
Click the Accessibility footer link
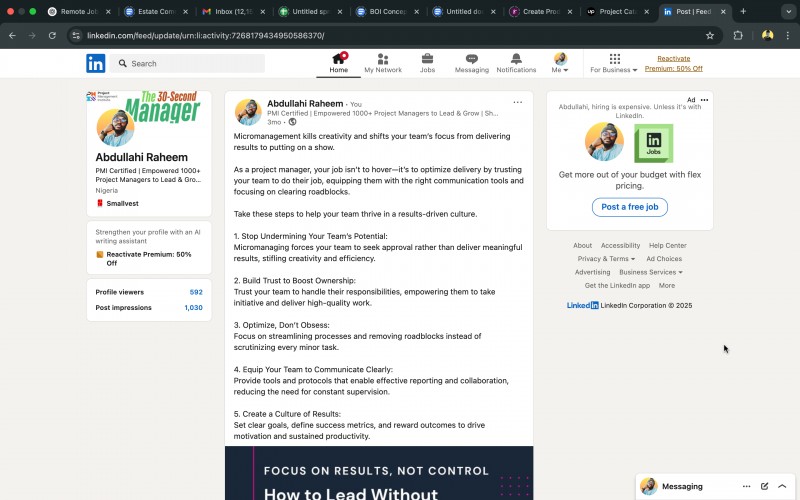(x=620, y=245)
